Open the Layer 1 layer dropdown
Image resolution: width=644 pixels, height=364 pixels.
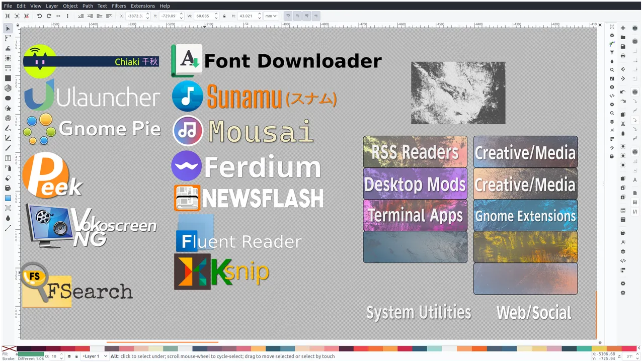95,356
